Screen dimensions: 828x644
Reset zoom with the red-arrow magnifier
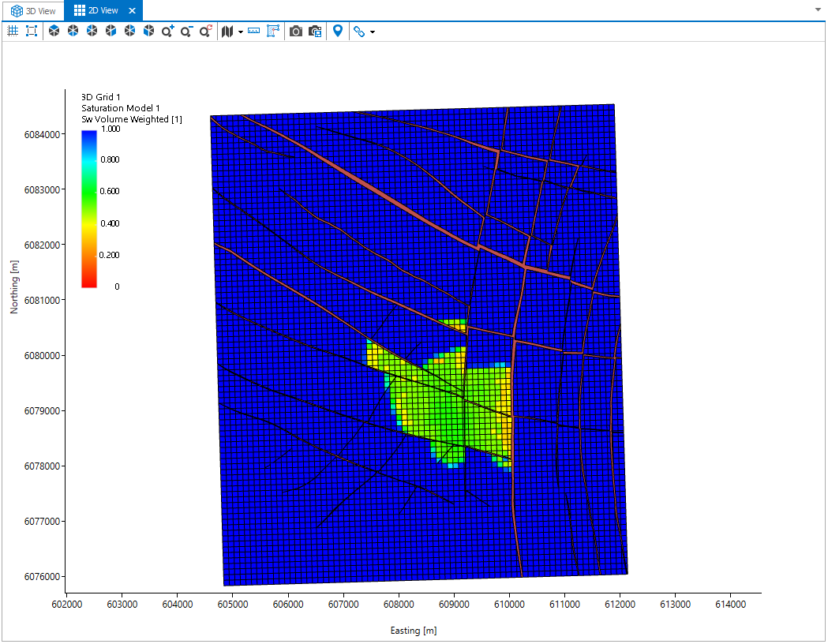point(205,31)
